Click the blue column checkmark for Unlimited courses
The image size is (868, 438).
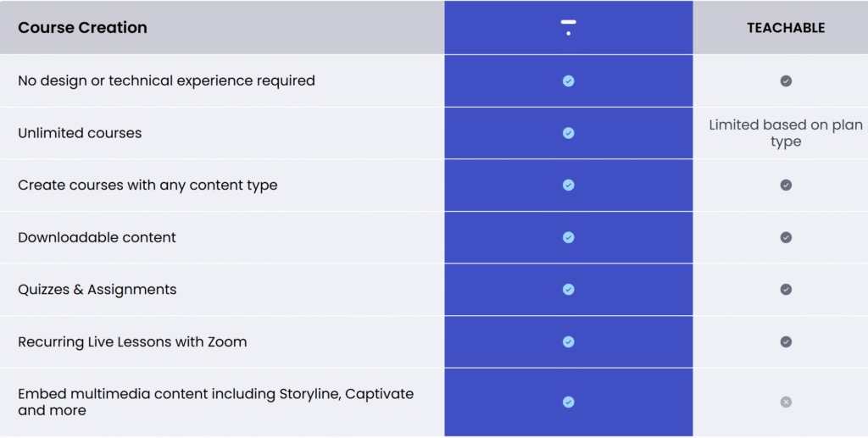tap(569, 133)
